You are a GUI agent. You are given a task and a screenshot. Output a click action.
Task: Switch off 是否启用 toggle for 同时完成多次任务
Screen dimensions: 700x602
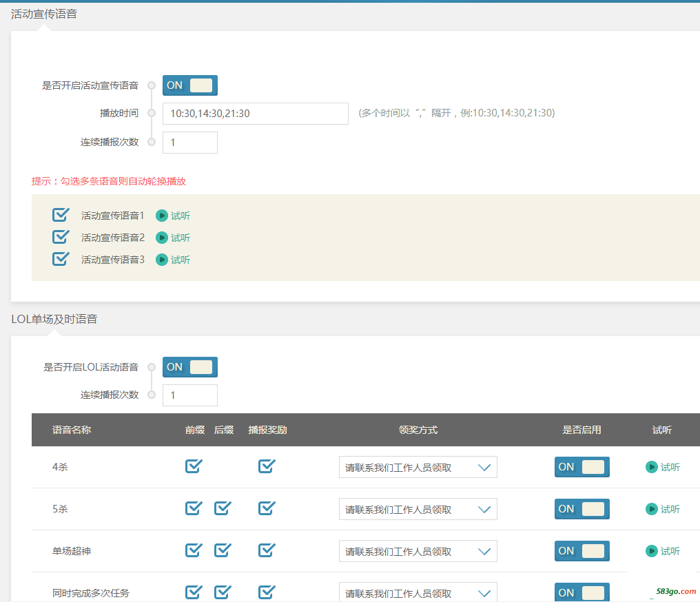point(582,592)
